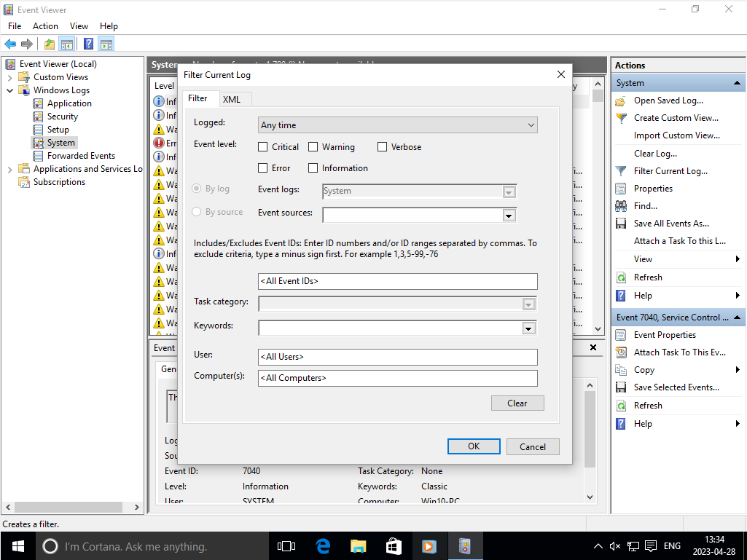Click the Create Custom View funnel icon
The image size is (747, 560).
point(621,118)
